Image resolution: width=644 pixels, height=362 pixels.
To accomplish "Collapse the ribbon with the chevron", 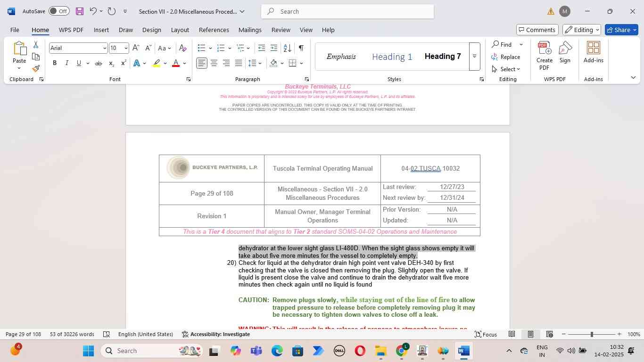I will tap(633, 77).
